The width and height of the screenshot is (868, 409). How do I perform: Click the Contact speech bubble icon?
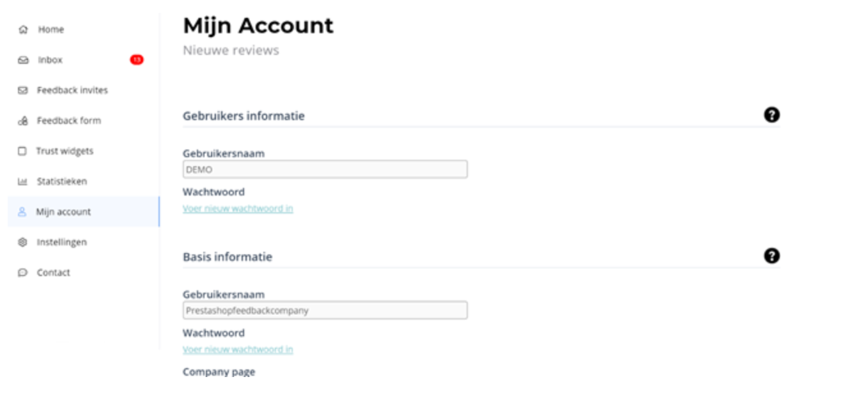point(23,273)
